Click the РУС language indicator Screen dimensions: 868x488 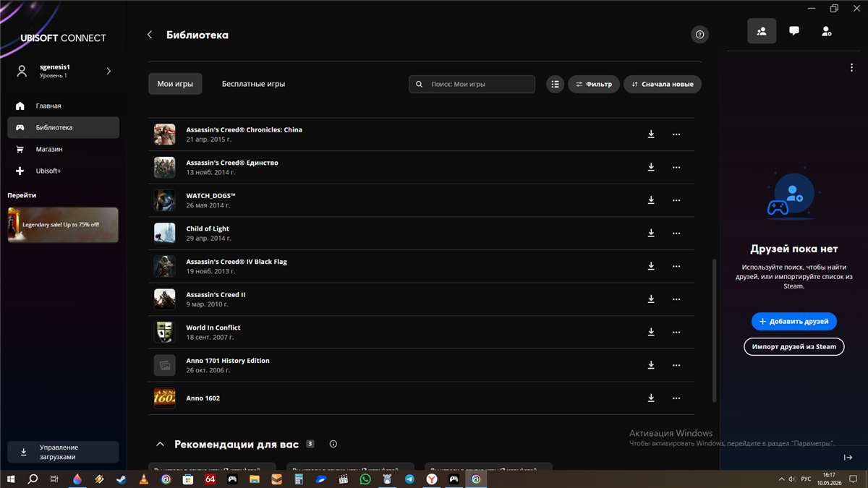(x=806, y=479)
